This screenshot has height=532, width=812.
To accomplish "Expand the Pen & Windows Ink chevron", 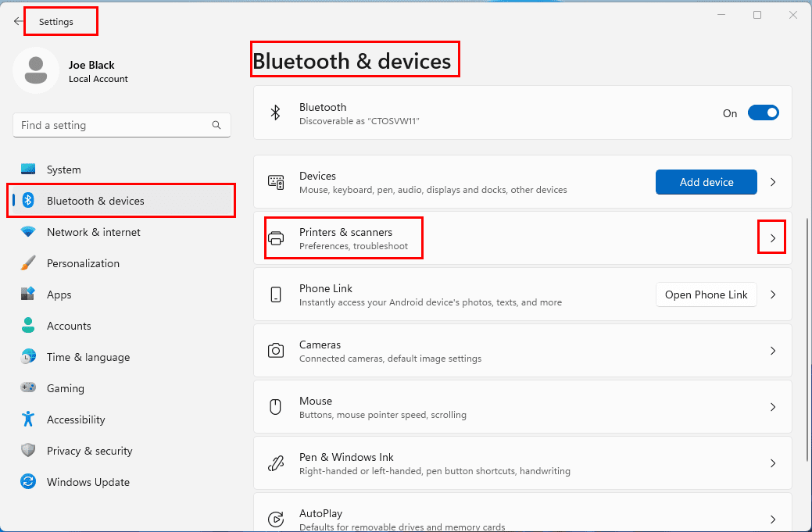I will point(772,463).
